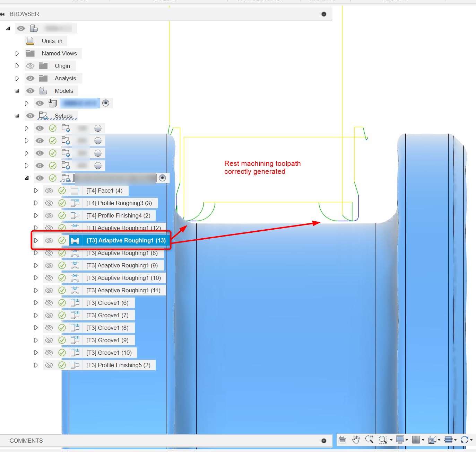Toggle the Setups folder eye icon

tap(31, 116)
